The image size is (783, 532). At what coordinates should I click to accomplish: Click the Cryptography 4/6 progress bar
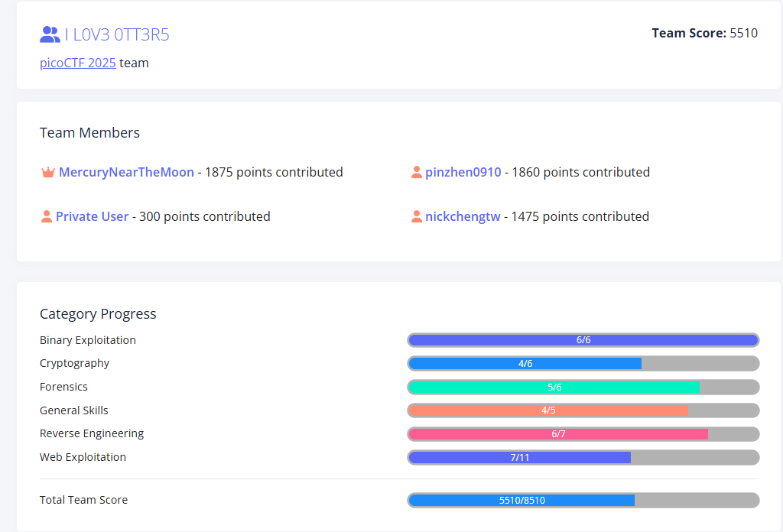point(583,364)
